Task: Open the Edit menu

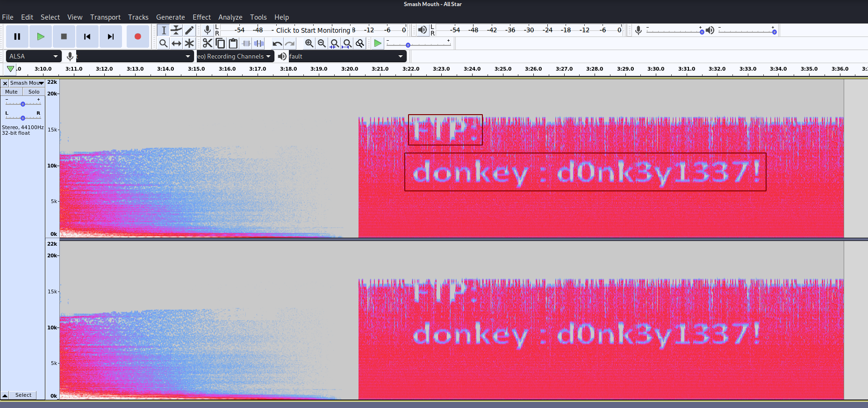Action: 27,17
